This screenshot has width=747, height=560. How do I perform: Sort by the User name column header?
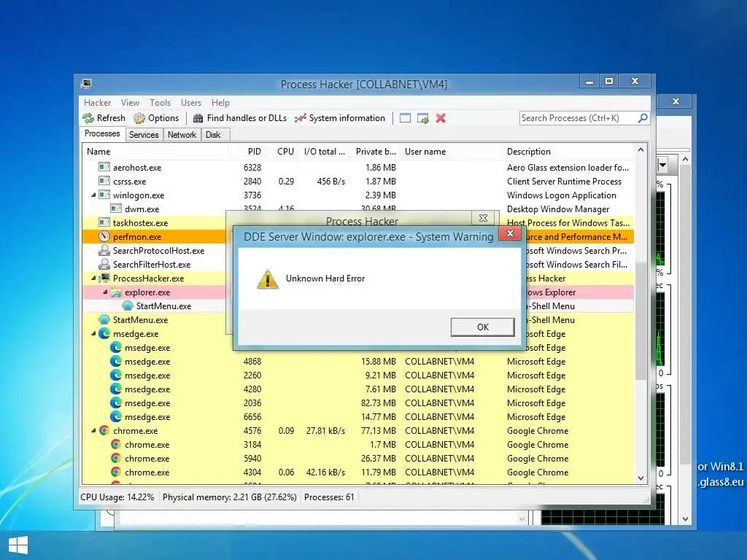[451, 152]
